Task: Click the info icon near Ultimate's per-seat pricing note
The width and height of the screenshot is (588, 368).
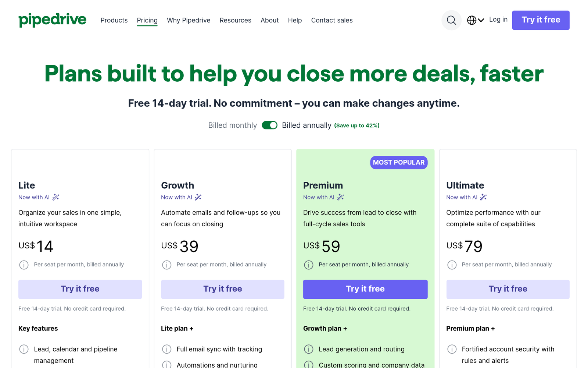Action: [x=452, y=265]
